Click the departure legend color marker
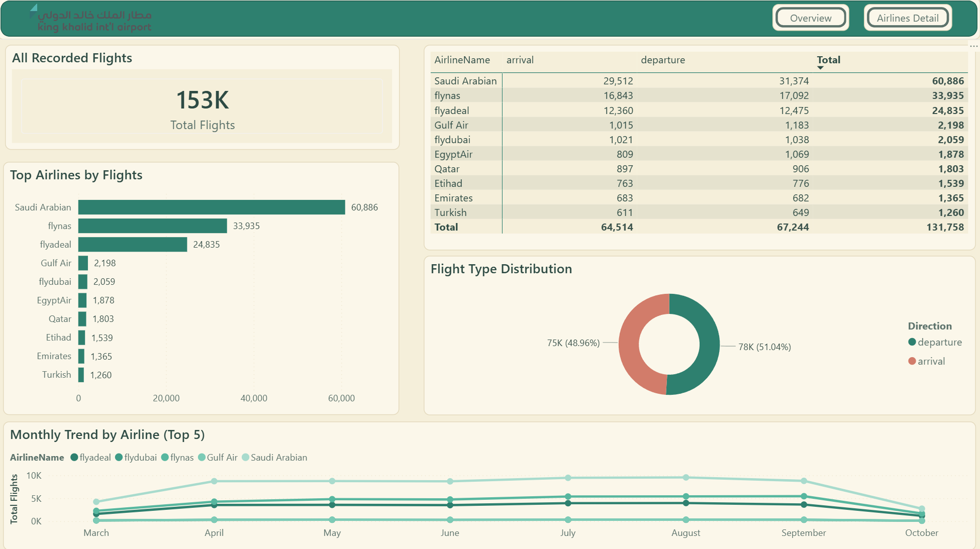Image resolution: width=980 pixels, height=549 pixels. pos(912,342)
